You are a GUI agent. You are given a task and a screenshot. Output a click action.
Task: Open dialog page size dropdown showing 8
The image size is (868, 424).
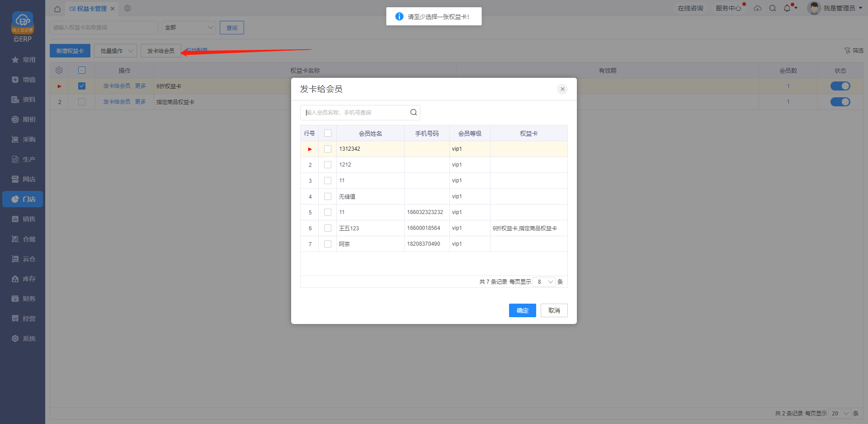544,281
